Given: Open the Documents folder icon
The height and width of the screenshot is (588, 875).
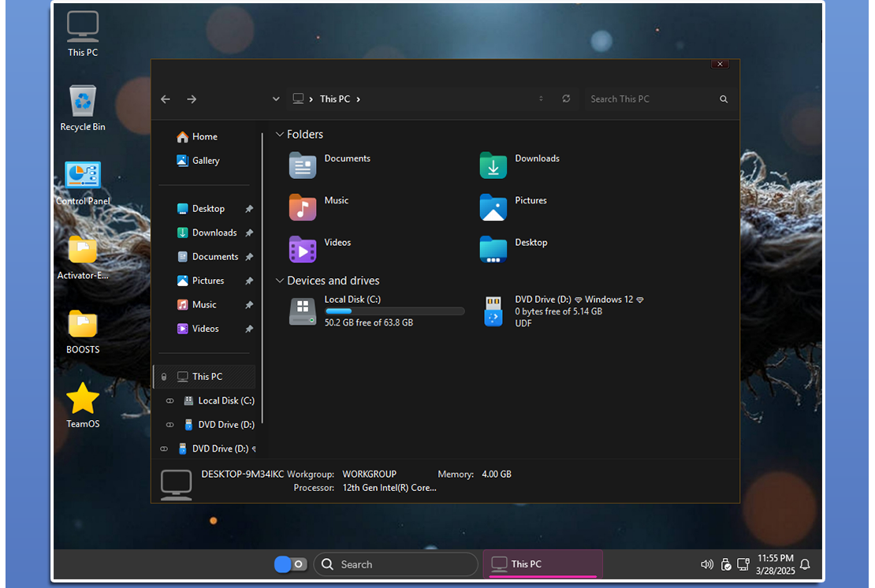Looking at the screenshot, I should pyautogui.click(x=303, y=166).
